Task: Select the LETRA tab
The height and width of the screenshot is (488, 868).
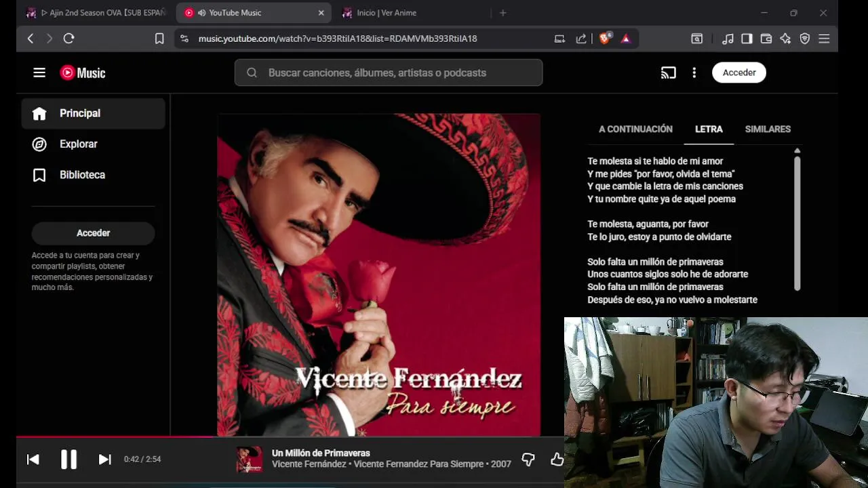Action: (x=709, y=129)
